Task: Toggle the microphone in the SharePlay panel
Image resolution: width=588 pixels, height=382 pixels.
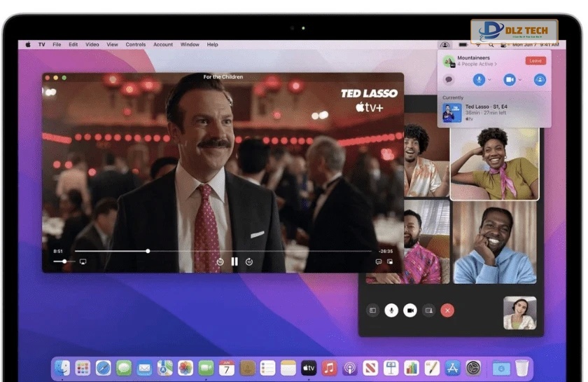Action: pyautogui.click(x=479, y=80)
